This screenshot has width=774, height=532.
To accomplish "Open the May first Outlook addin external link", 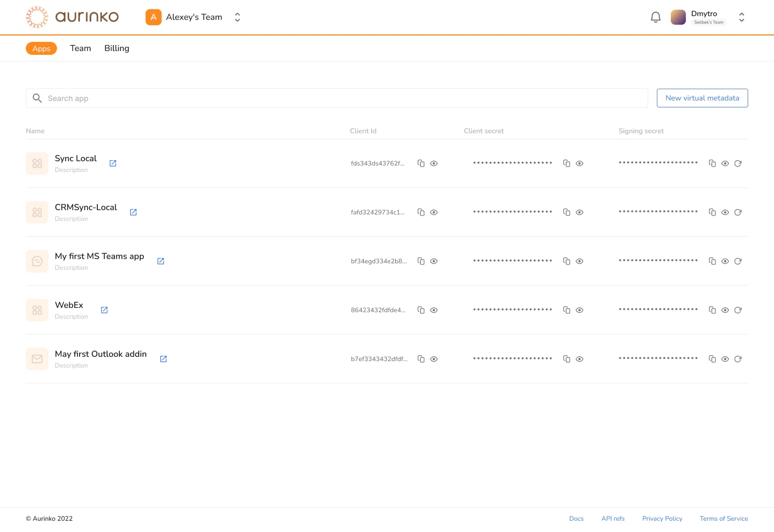I will (163, 359).
